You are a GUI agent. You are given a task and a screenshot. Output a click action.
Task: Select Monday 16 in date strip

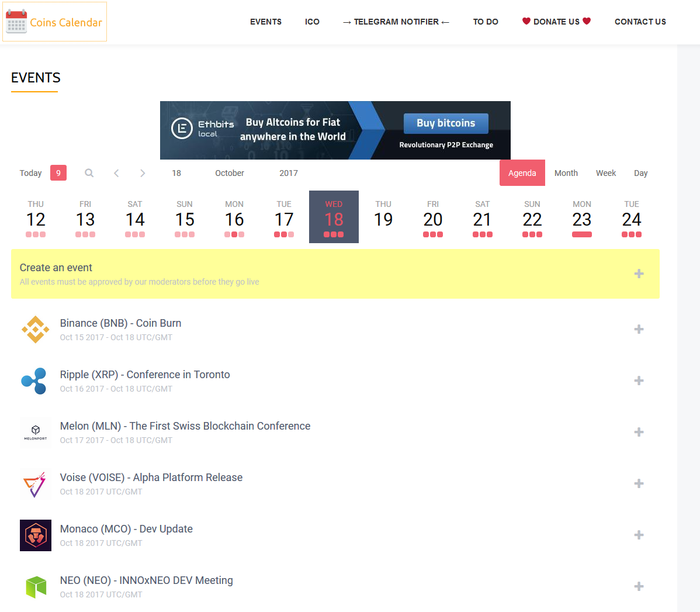tap(234, 217)
